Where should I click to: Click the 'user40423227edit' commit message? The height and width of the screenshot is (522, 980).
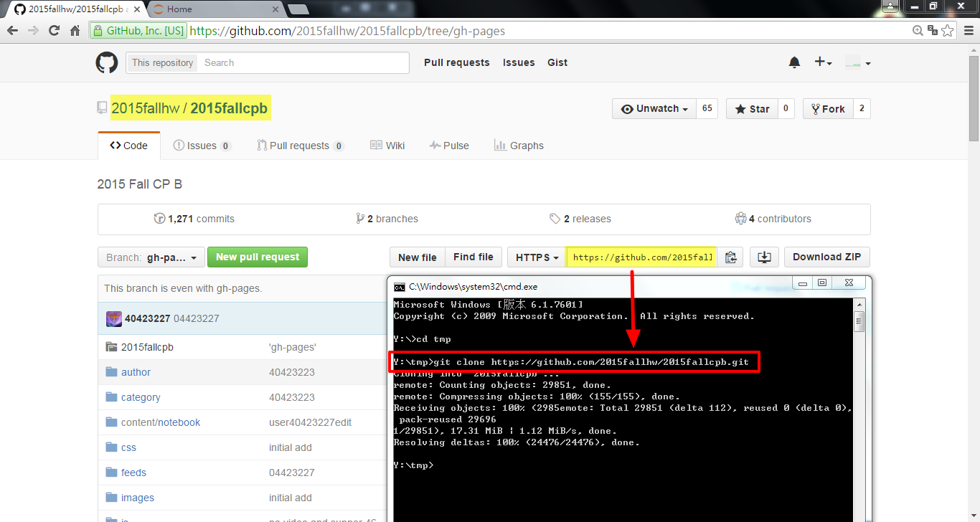pos(310,422)
